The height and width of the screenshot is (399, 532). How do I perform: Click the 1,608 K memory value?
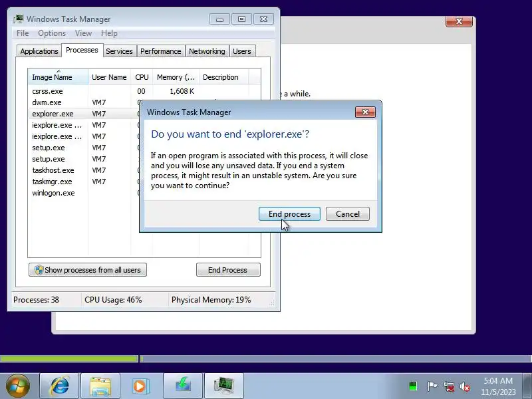pyautogui.click(x=182, y=91)
